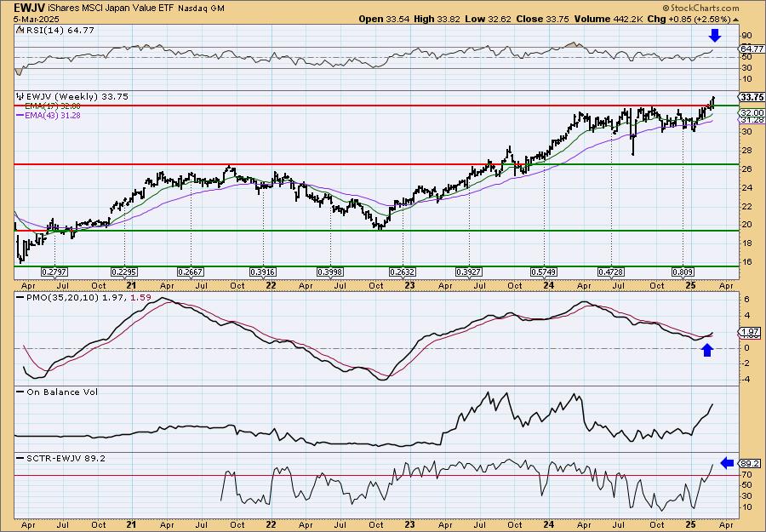Click the 0.4728 volume label
Screen dimensions: 766x532
(x=611, y=272)
